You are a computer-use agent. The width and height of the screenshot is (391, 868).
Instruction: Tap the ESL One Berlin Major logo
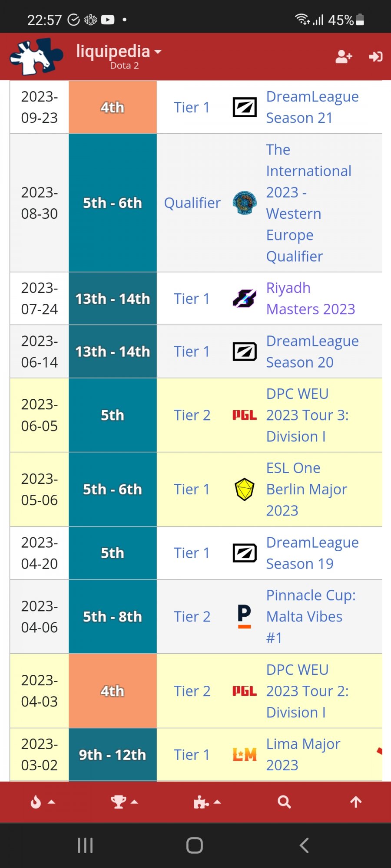245,489
